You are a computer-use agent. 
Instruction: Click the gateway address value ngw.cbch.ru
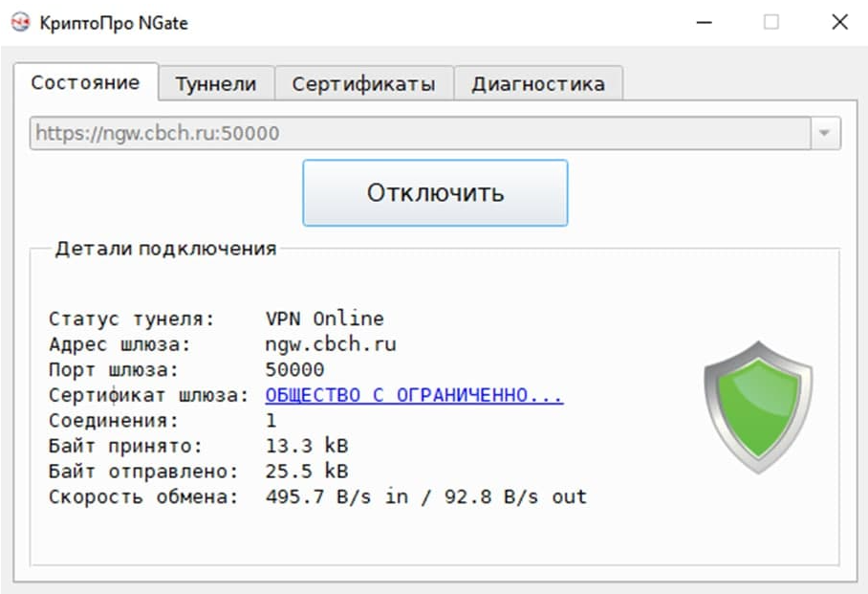[x=330, y=344]
